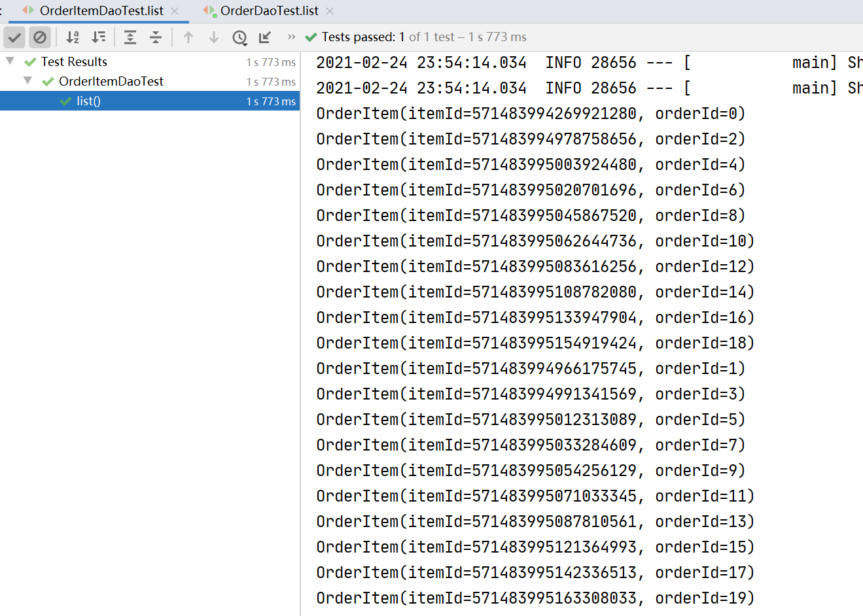Select the OrderItemDaoTest class entry
This screenshot has width=863, height=616.
pos(111,82)
